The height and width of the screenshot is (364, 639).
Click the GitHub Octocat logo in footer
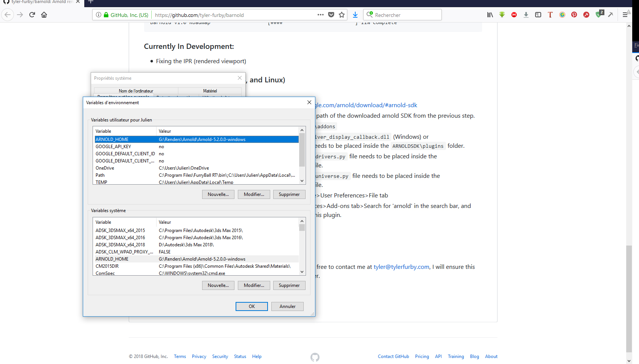click(x=315, y=357)
